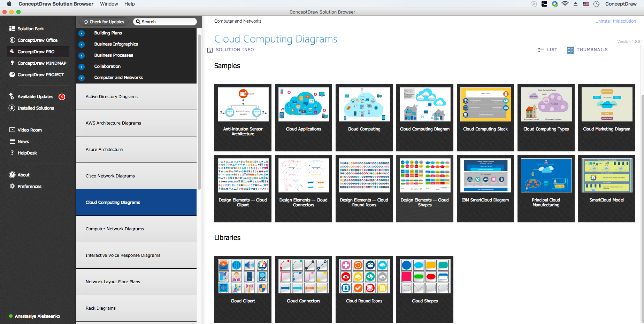The height and width of the screenshot is (324, 644).
Task: Open Anti-Intrusion Sensor Architecture sample
Action: [243, 118]
